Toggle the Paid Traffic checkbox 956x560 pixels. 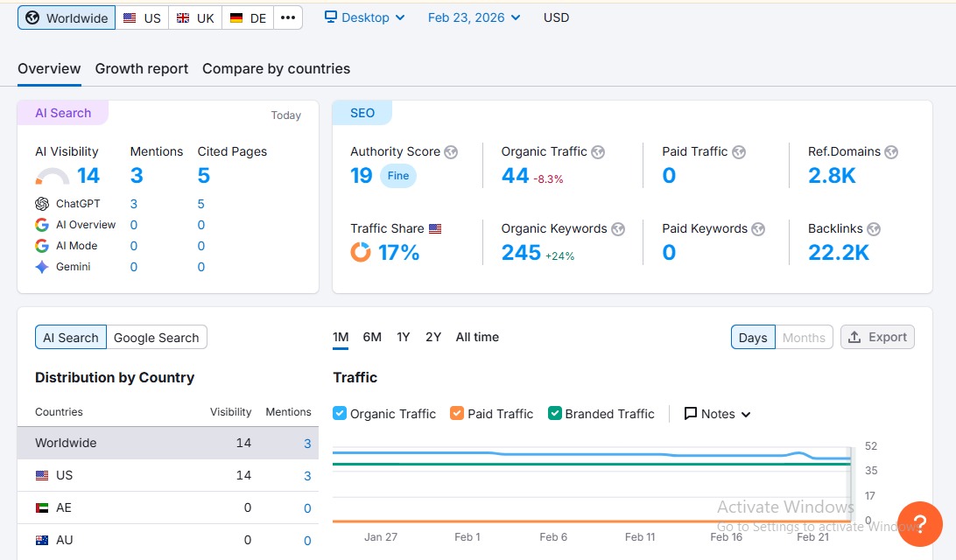(x=457, y=414)
